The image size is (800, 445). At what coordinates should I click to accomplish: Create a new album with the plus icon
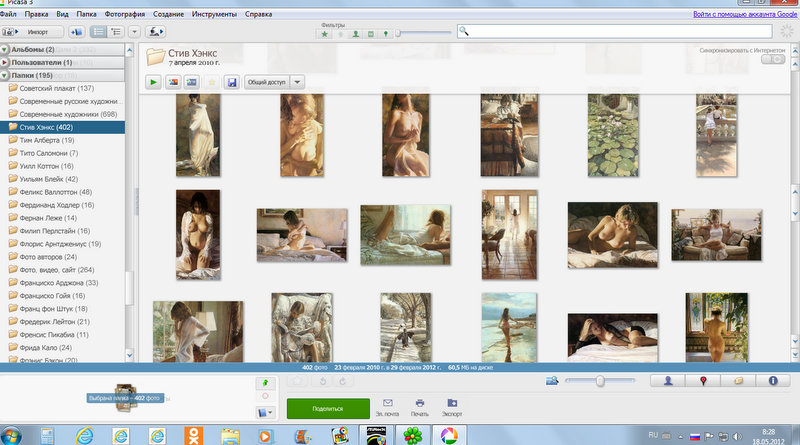point(76,32)
